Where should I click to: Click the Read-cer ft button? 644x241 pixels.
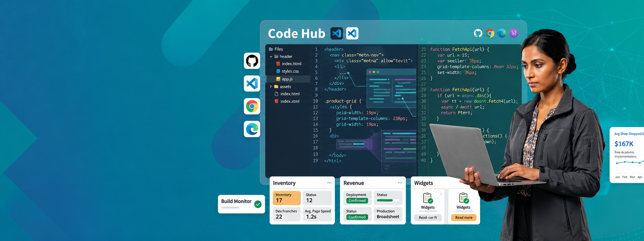tap(428, 218)
